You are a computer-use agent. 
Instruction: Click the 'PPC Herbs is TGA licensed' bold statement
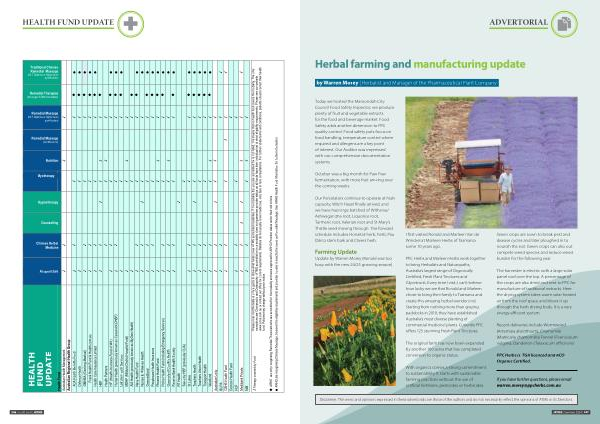[x=530, y=358]
